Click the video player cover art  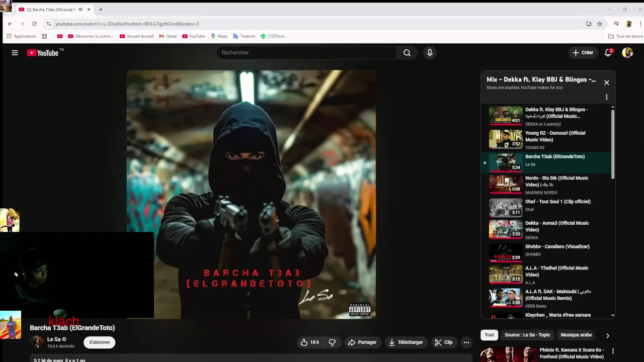click(x=251, y=195)
